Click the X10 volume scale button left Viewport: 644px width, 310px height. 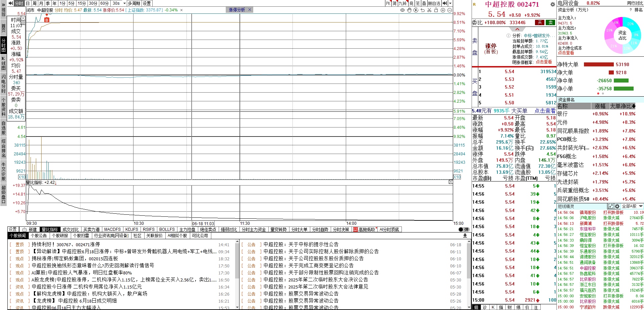click(22, 177)
